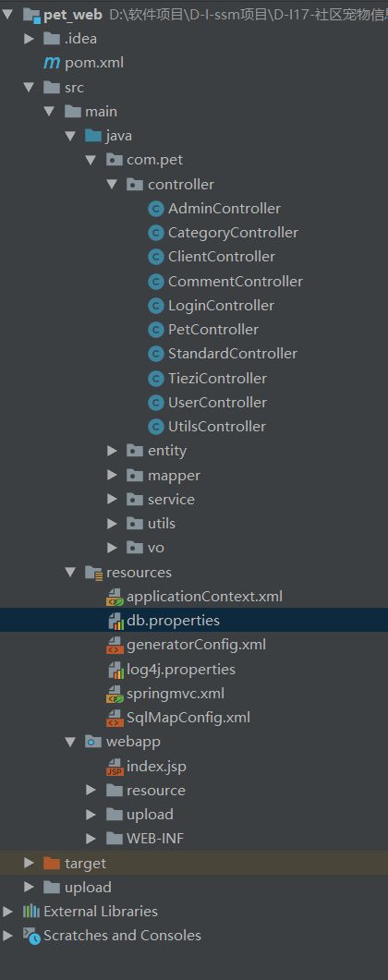The image size is (388, 980).
Task: Select generatorConfig.xml in resources
Action: coord(196,645)
